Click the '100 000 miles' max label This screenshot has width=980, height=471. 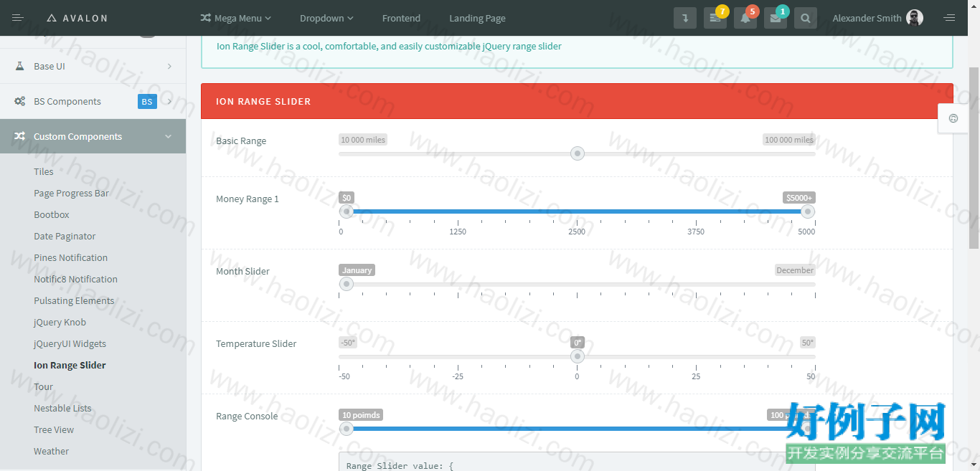(789, 140)
